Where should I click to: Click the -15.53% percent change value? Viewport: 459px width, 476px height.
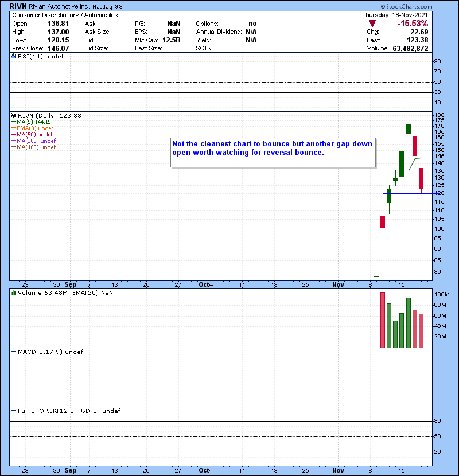pyautogui.click(x=413, y=24)
